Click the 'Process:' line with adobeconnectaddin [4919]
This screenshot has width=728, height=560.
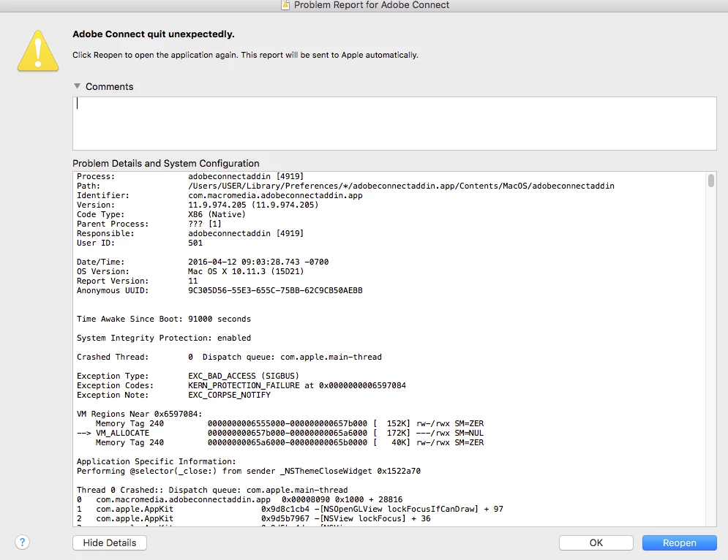(190, 176)
